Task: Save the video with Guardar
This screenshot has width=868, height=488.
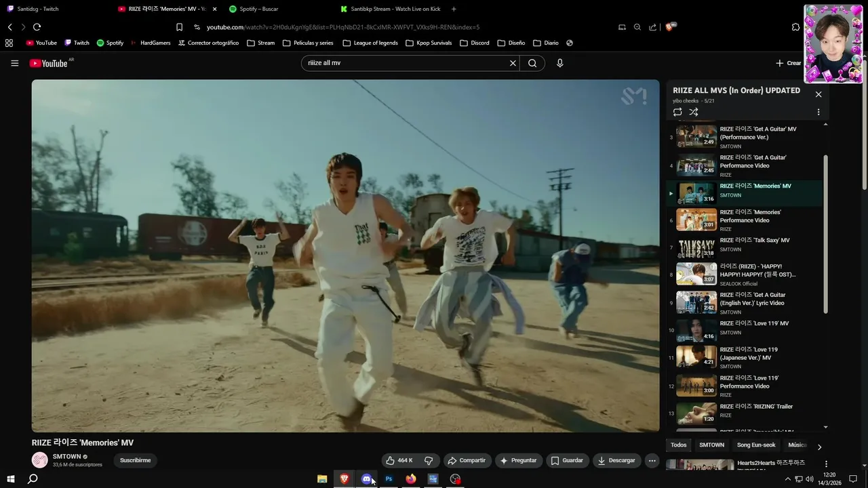Action: (x=567, y=460)
